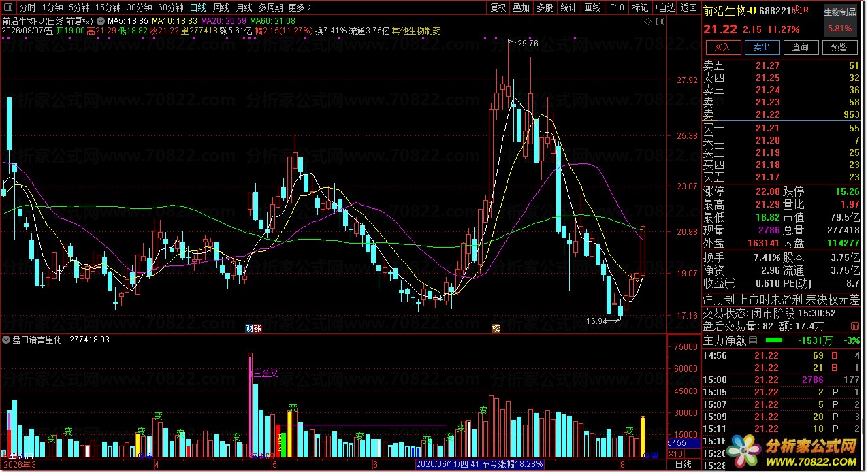Click the 三金叉 signal label in the volume panel
The width and height of the screenshot is (868, 473).
click(266, 373)
